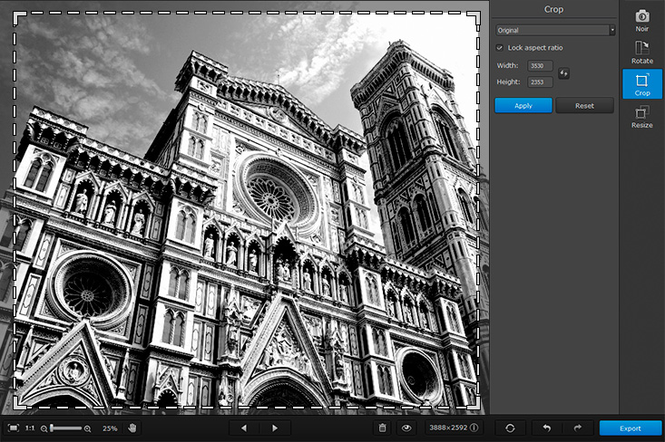Click the zoom in magnifier icon
Screen dimensions: 665x442
coord(87,429)
